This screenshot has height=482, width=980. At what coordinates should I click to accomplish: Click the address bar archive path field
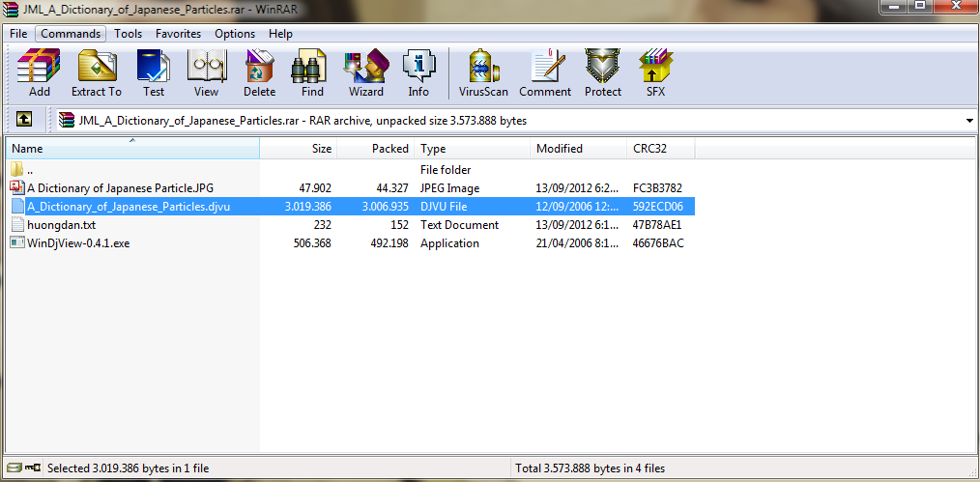516,121
